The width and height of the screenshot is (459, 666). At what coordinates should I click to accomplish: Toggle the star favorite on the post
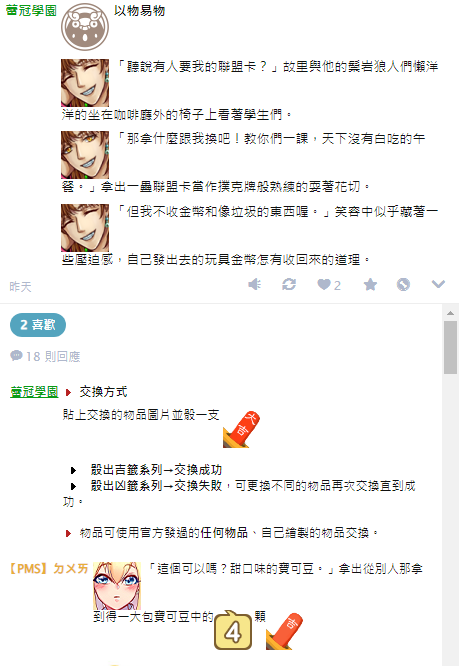coord(370,284)
